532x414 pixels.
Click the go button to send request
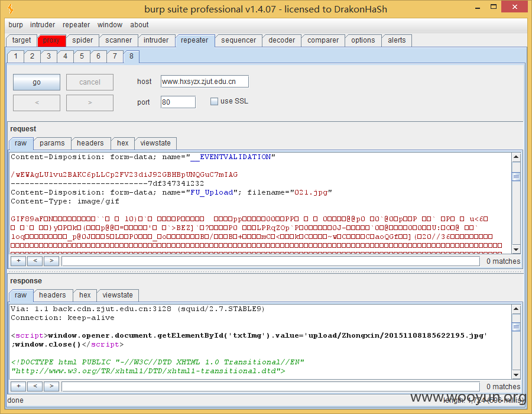(37, 82)
